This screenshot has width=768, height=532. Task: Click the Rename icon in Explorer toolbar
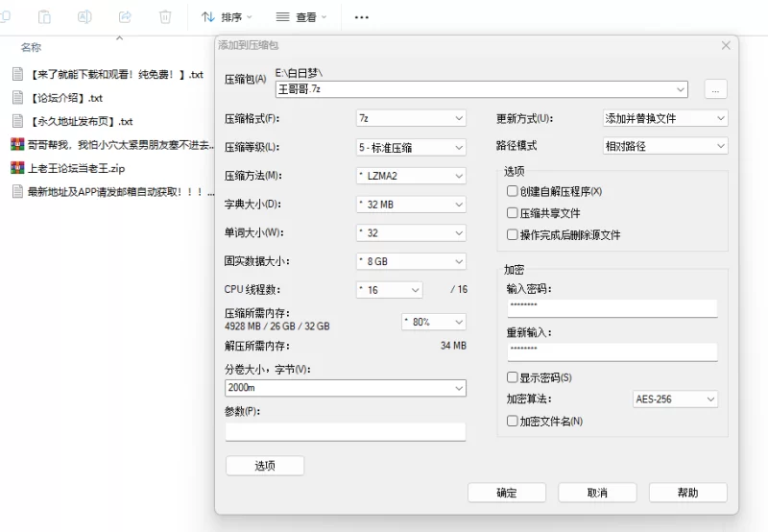click(x=84, y=17)
